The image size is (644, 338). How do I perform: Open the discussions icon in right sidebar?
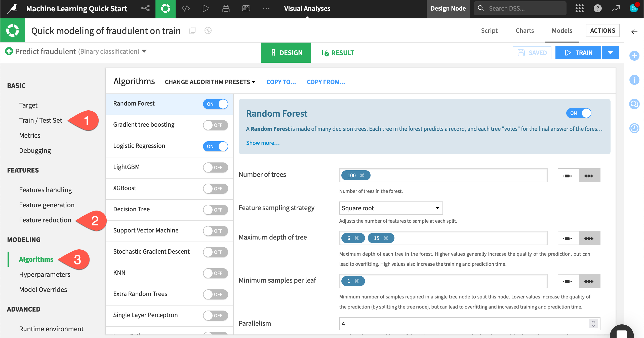click(x=634, y=104)
